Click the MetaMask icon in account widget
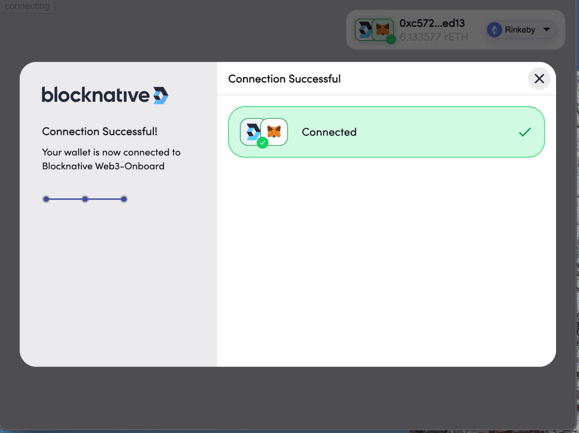 pyautogui.click(x=383, y=29)
